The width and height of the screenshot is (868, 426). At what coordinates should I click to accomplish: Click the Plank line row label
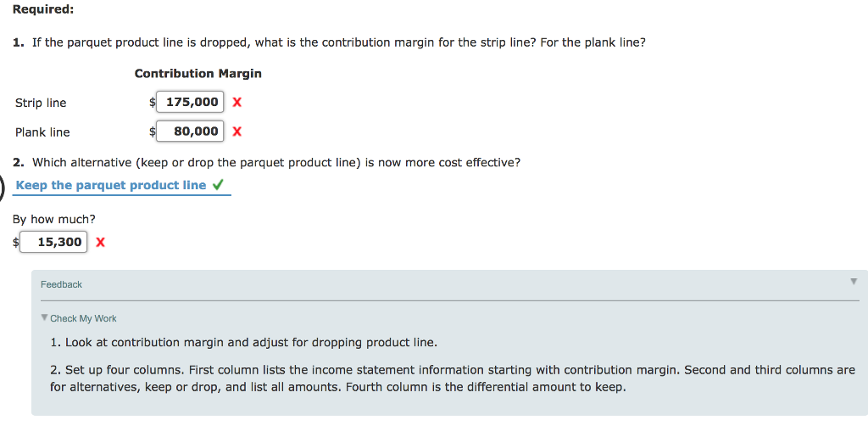[42, 132]
